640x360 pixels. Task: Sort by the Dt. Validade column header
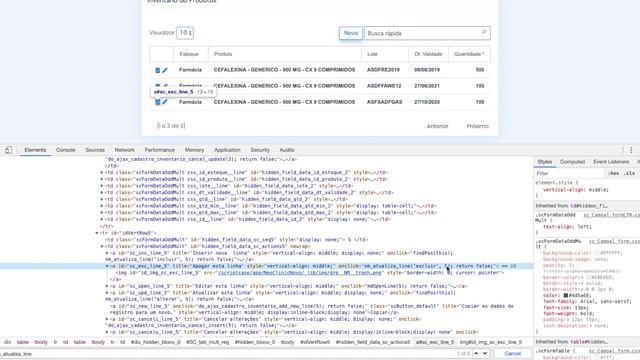[x=428, y=54]
